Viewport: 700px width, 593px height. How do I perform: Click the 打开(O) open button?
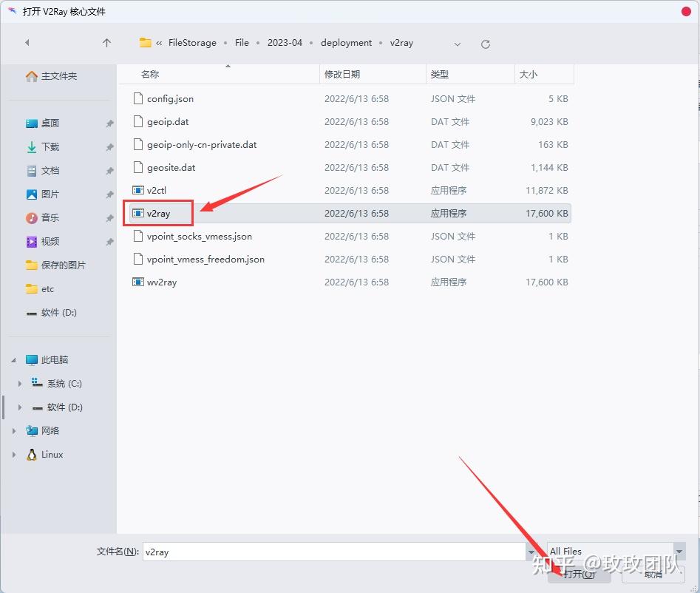pos(580,575)
